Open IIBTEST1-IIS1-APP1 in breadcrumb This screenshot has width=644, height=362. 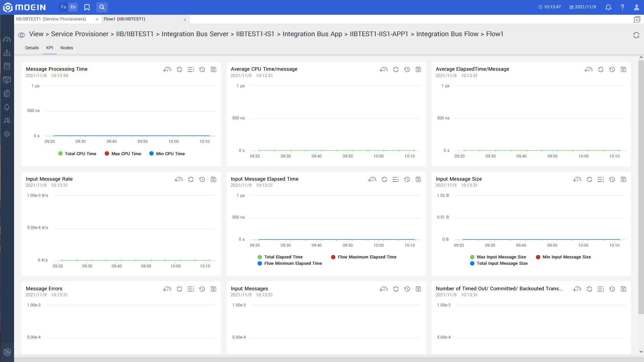(379, 34)
